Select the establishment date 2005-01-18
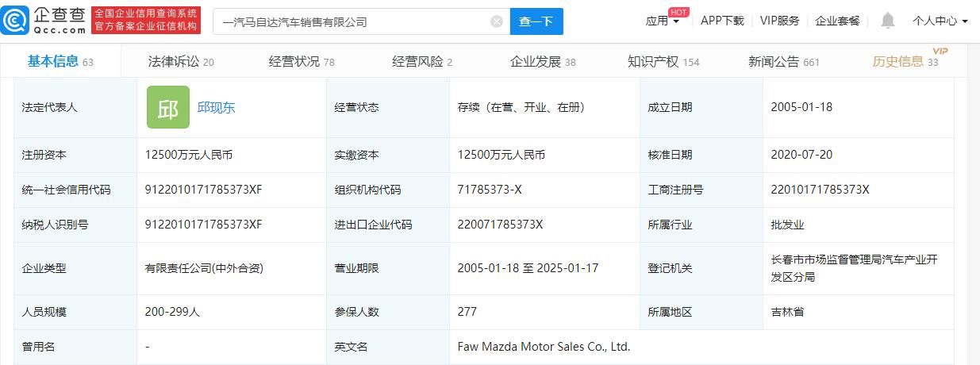This screenshot has width=980, height=365. coord(801,107)
